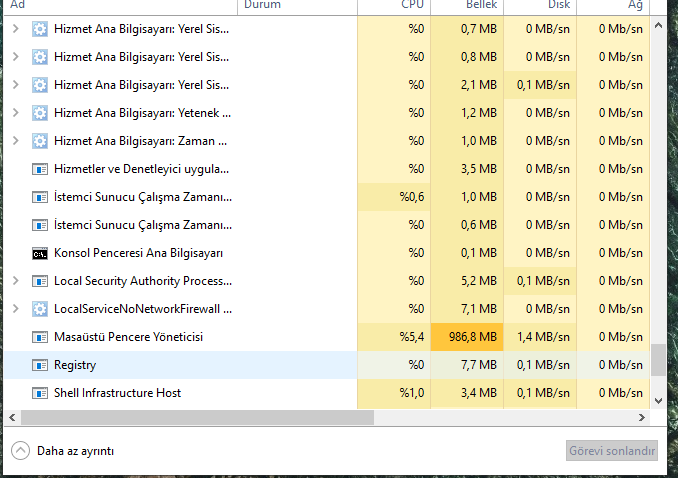The width and height of the screenshot is (678, 478).
Task: Select Masaüstü Pencere Yöneticisi process name
Action: point(128,337)
